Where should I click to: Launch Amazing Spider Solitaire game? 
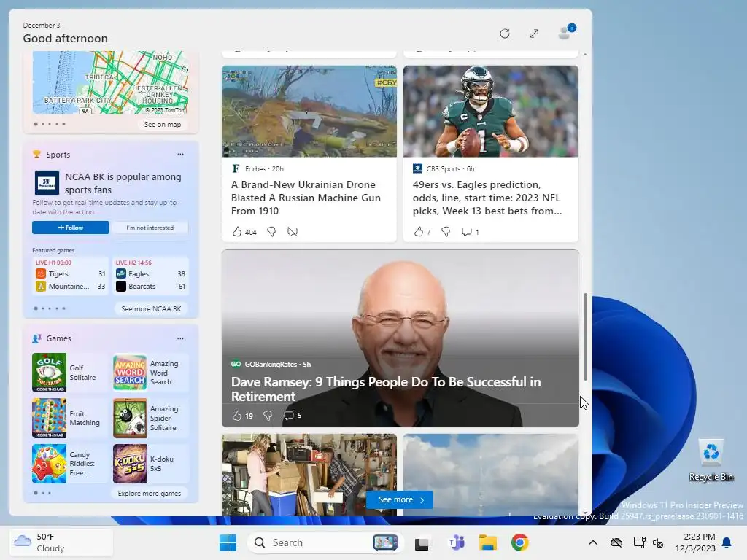tap(150, 418)
